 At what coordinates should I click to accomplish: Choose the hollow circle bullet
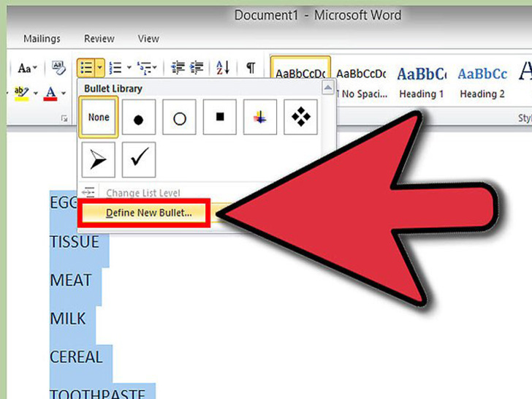(x=179, y=117)
